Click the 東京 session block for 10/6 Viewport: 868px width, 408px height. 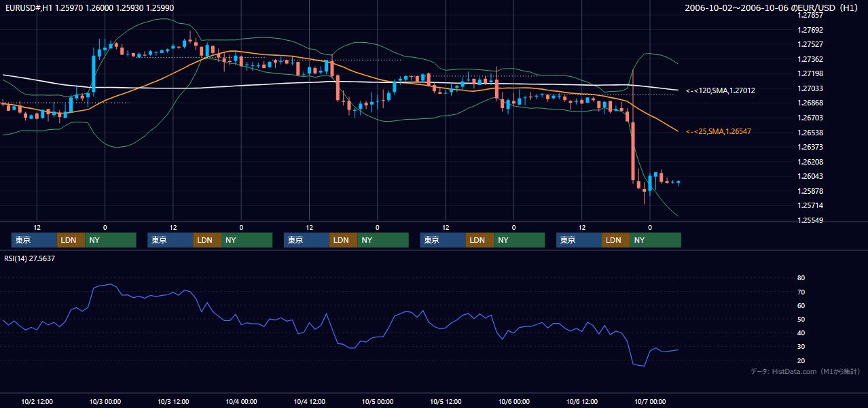(x=579, y=240)
